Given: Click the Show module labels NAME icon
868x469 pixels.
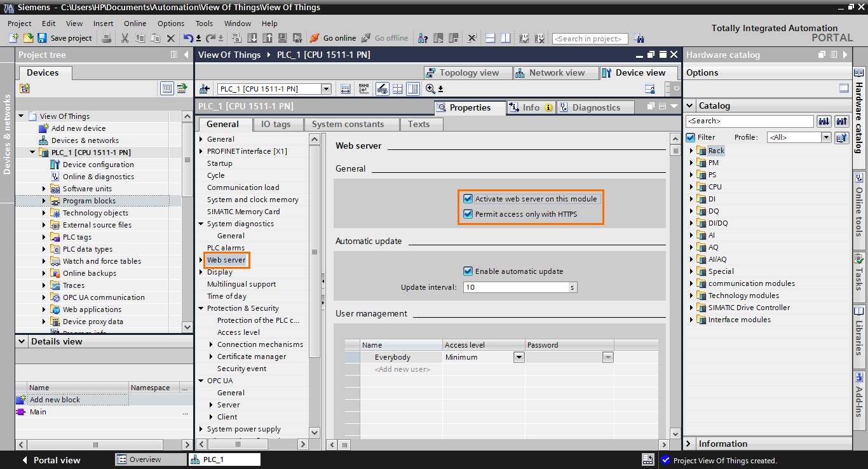Looking at the screenshot, I should click(x=363, y=89).
